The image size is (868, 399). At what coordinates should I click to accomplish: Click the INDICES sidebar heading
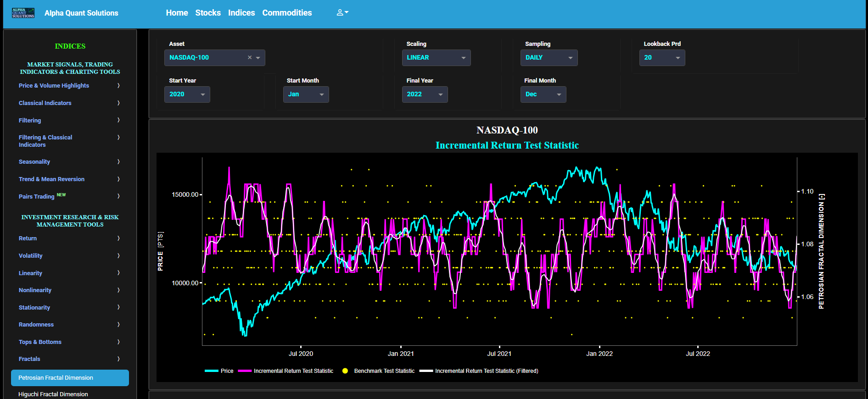[70, 46]
